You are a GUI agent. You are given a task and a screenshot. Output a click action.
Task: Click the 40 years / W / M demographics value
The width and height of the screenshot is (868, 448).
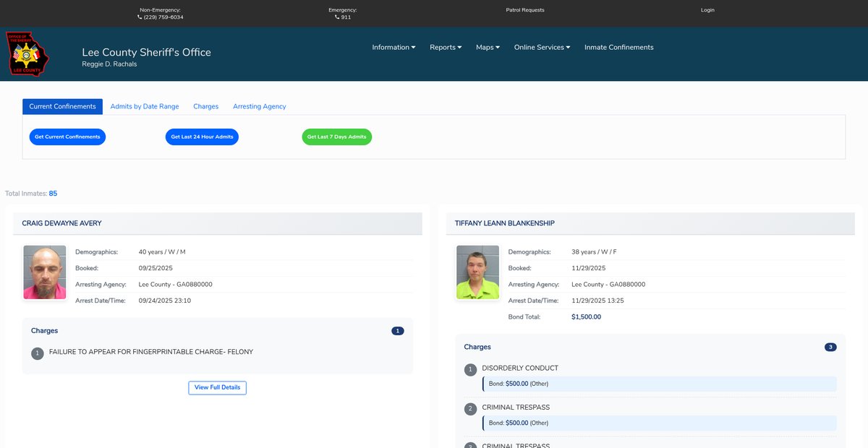pyautogui.click(x=162, y=252)
